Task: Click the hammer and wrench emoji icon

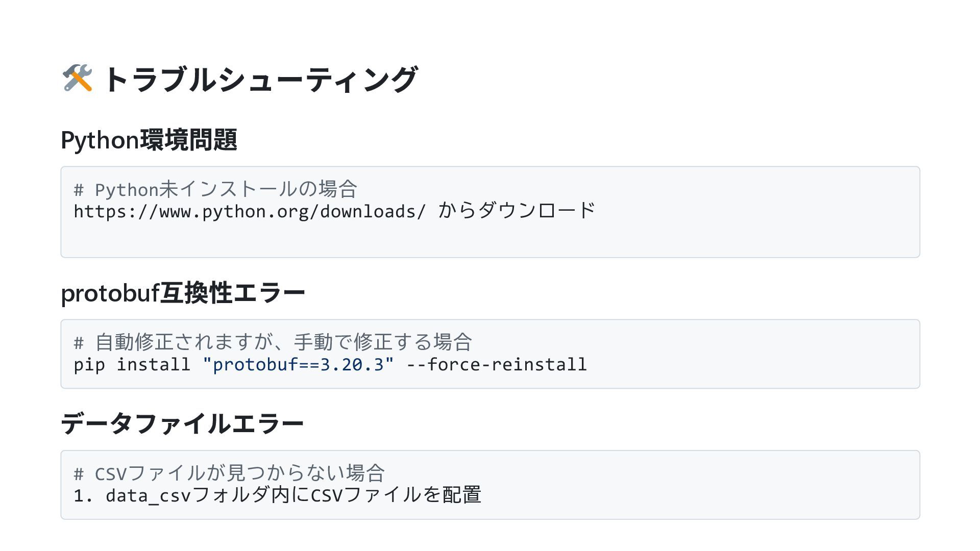Action: 77,78
